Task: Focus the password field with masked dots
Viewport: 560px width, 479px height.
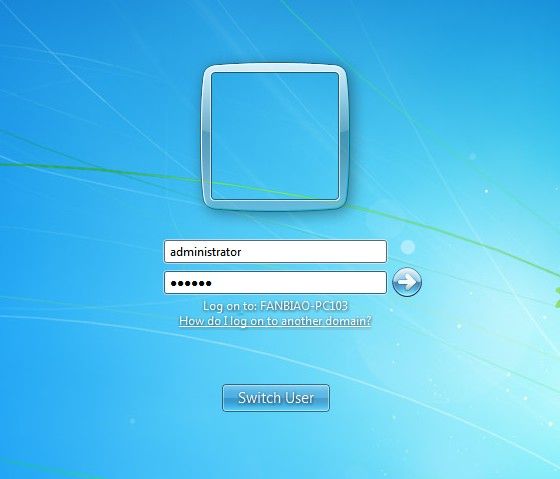Action: (x=275, y=283)
